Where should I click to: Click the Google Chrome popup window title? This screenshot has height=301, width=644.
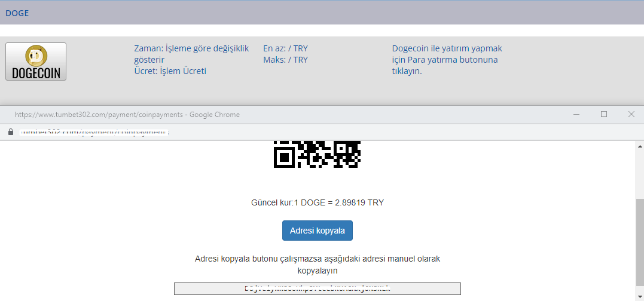click(127, 115)
